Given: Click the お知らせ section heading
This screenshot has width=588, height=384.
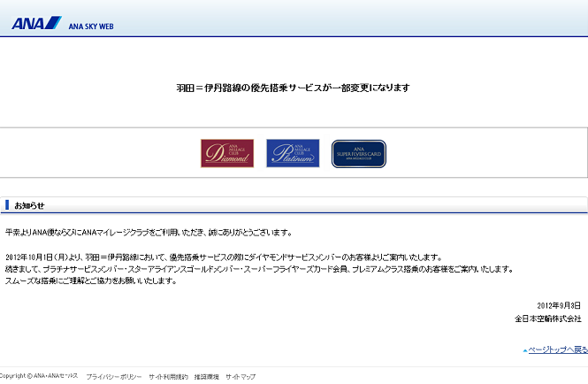Looking at the screenshot, I should (29, 205).
